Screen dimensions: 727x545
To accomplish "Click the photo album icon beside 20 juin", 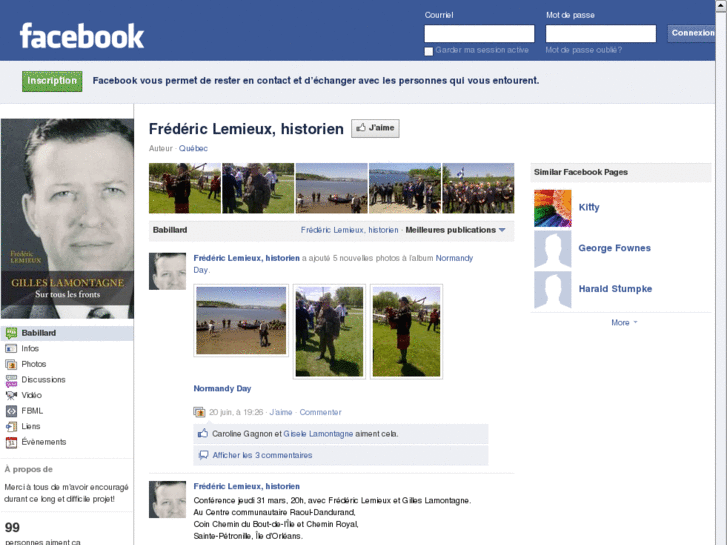I will [x=199, y=412].
